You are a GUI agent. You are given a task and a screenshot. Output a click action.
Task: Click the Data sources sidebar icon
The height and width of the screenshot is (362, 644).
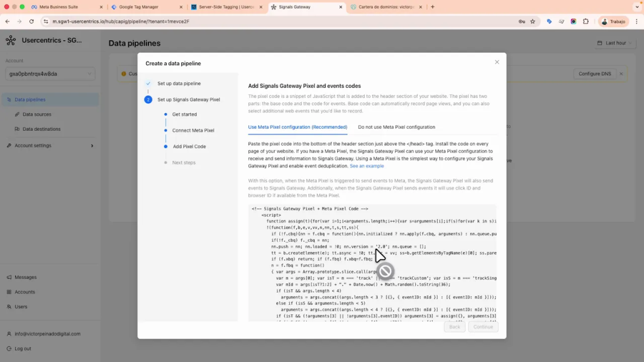tap(17, 114)
